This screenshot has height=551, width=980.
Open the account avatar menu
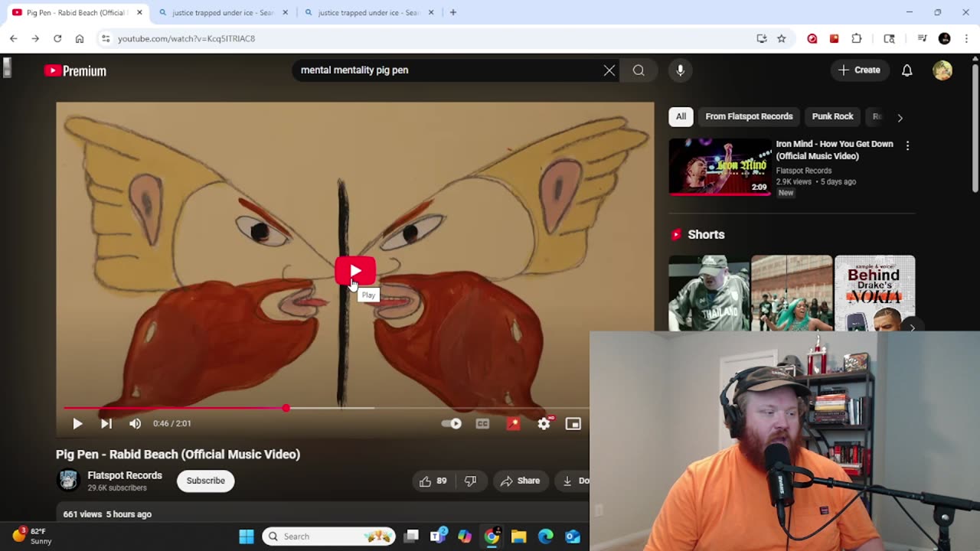pyautogui.click(x=942, y=70)
